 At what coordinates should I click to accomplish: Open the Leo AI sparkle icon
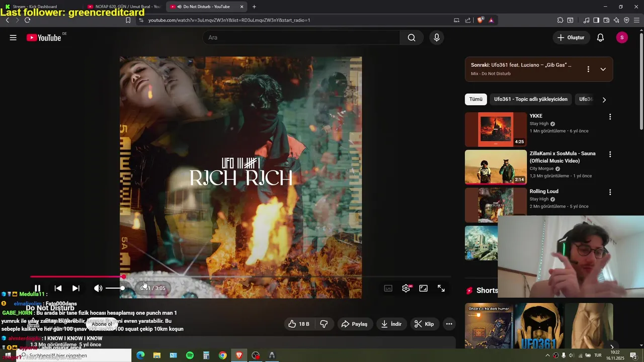[616, 20]
